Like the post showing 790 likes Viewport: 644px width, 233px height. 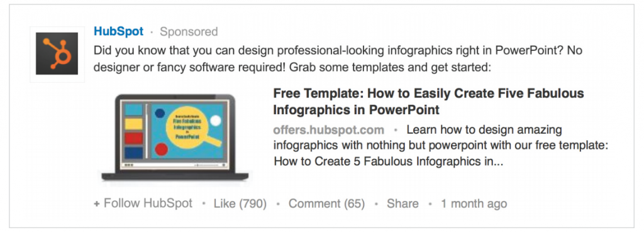click(240, 203)
